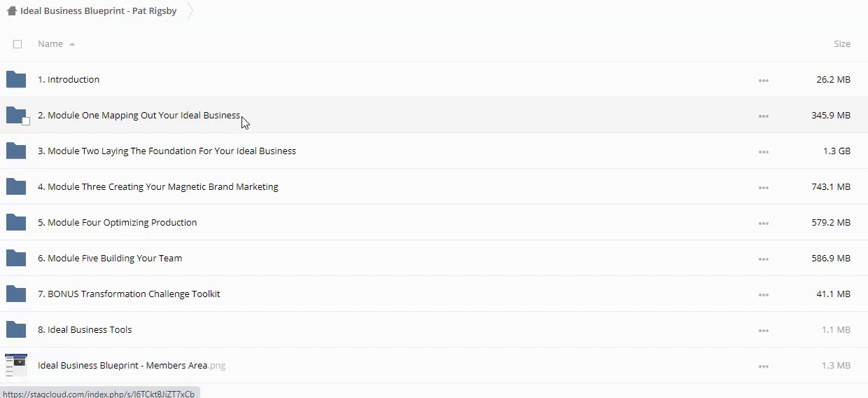Open the more actions menu for Module Five
The width and height of the screenshot is (868, 398).
(763, 259)
